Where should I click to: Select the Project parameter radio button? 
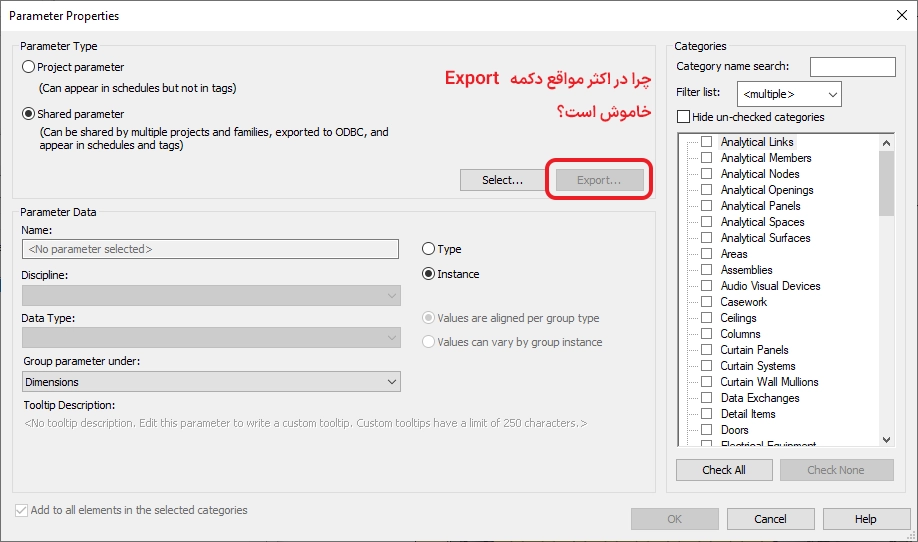28,67
